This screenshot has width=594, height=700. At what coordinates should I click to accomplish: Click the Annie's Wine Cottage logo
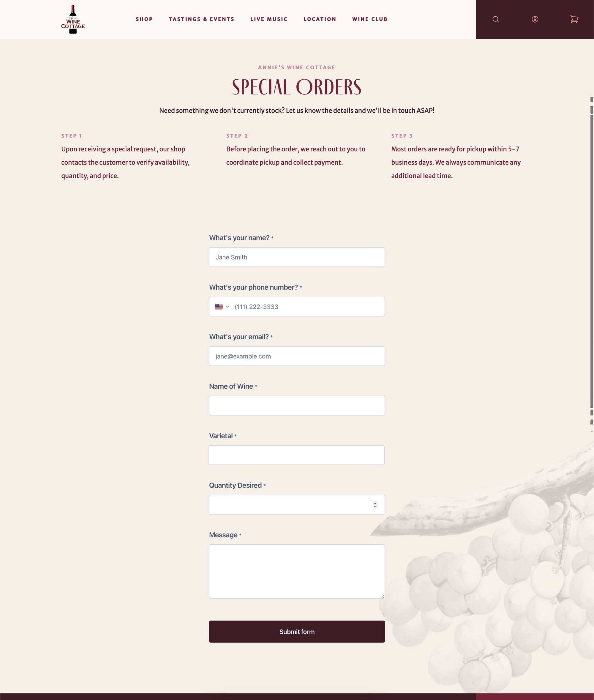point(72,19)
